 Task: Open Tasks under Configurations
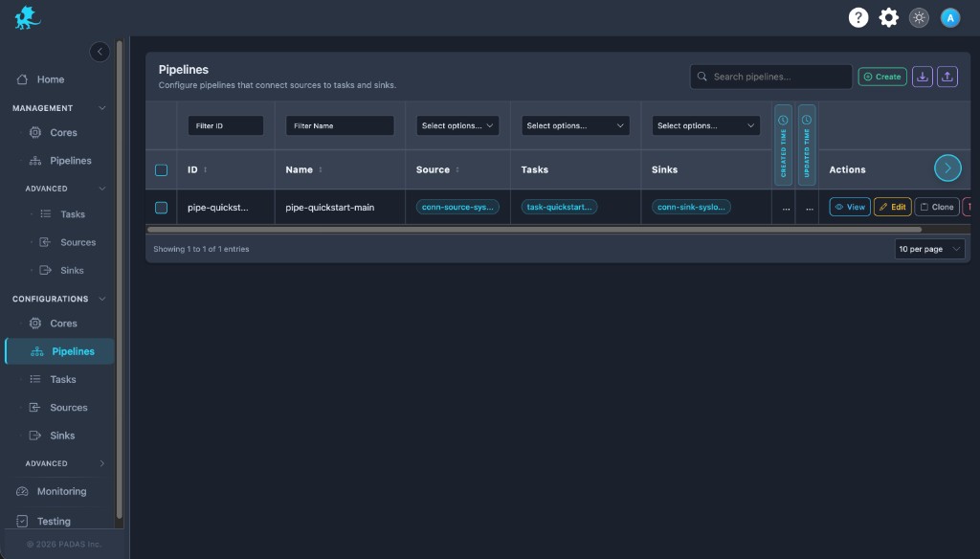click(62, 380)
